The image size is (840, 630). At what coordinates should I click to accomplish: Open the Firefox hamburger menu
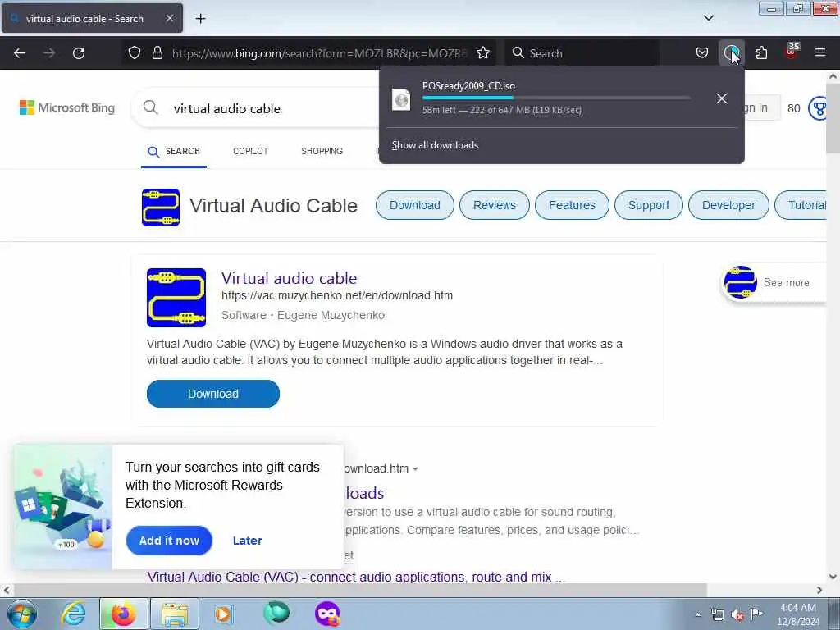(820, 52)
